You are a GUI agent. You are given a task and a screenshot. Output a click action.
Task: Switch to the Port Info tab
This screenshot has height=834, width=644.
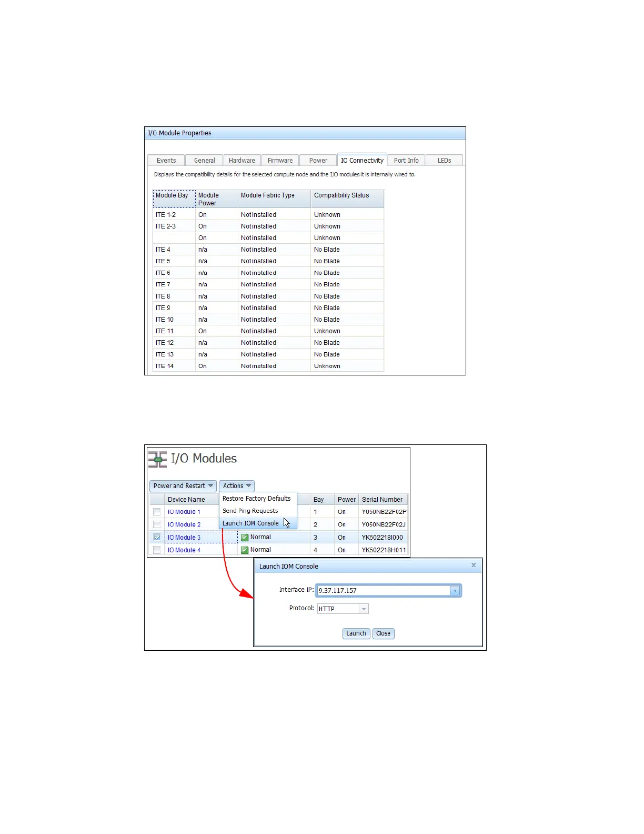[x=406, y=161]
